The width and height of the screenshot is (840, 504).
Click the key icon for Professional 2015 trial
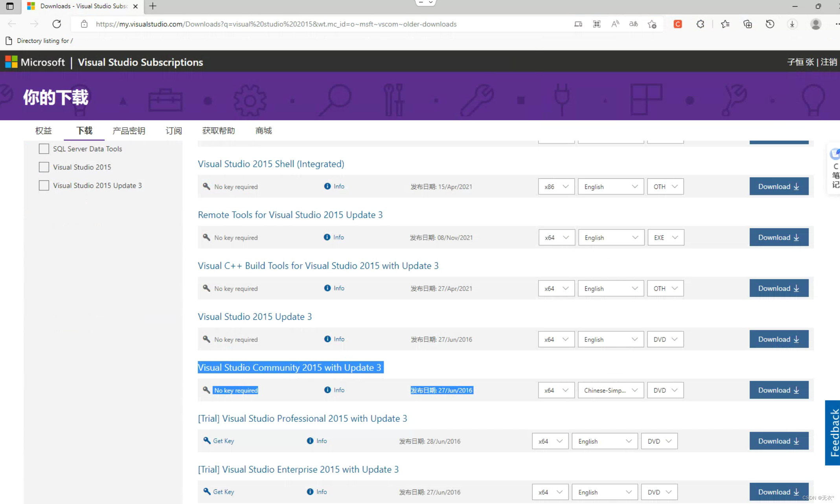(x=207, y=440)
